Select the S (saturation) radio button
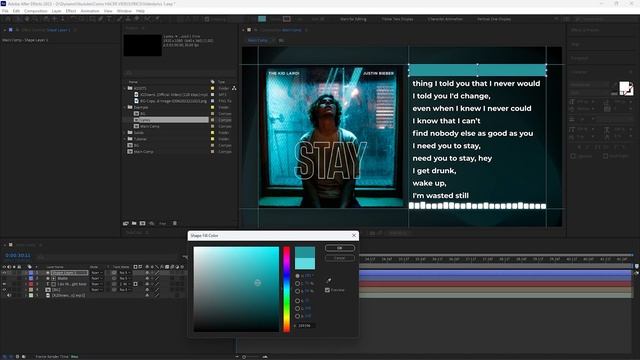 (x=298, y=283)
